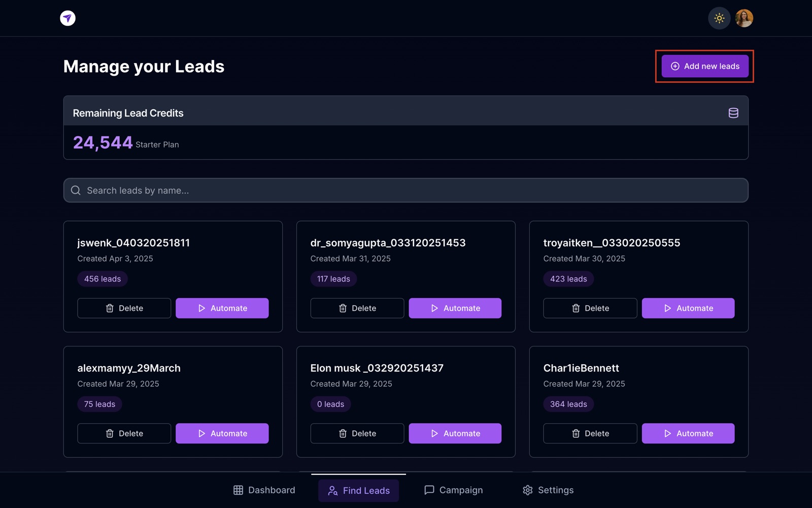The width and height of the screenshot is (812, 508).
Task: Switch to the Campaign tab
Action: click(453, 490)
